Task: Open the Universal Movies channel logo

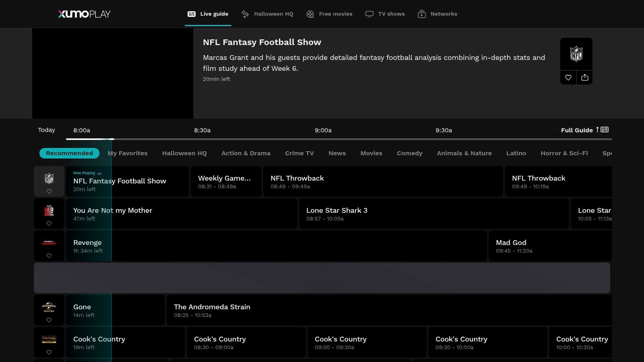Action: (49, 307)
